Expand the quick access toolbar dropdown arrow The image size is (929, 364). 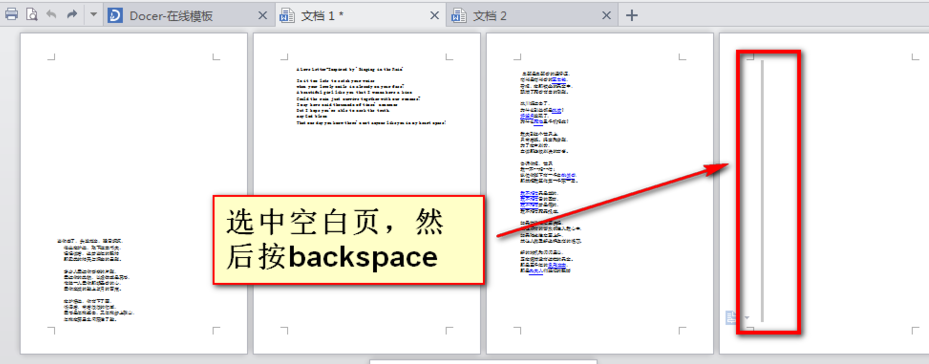93,15
